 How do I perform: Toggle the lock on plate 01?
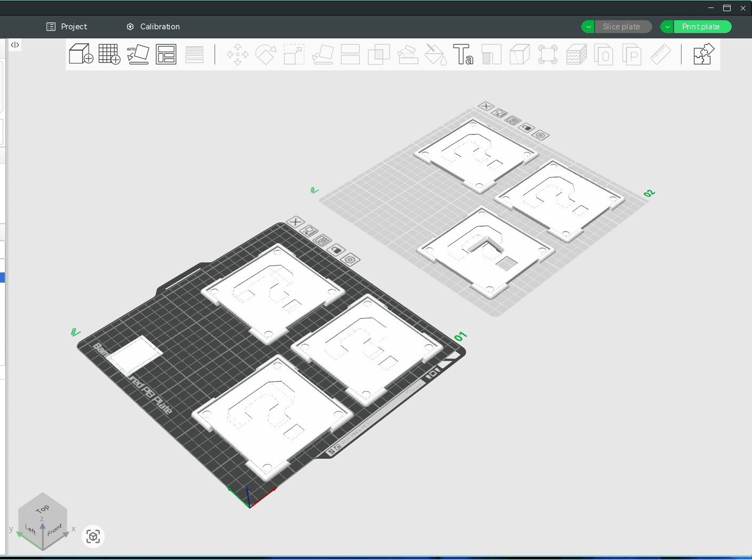coord(336,249)
